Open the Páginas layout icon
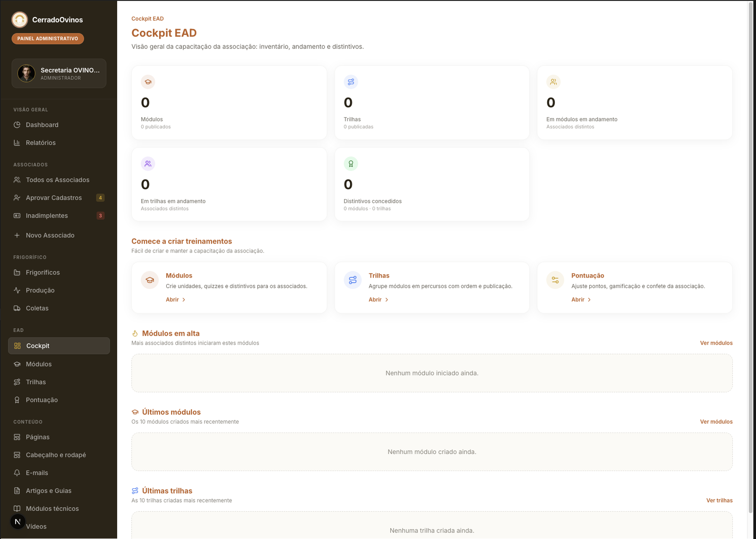The width and height of the screenshot is (756, 539). pyautogui.click(x=17, y=437)
